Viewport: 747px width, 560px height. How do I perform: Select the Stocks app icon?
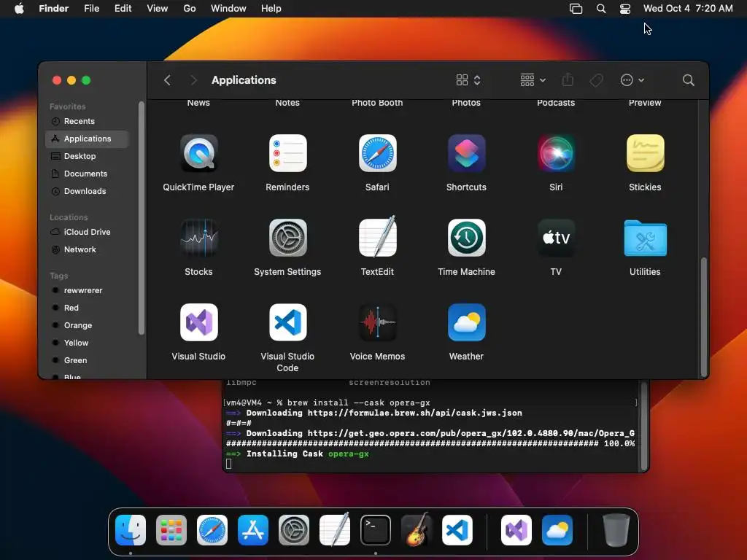click(x=198, y=238)
